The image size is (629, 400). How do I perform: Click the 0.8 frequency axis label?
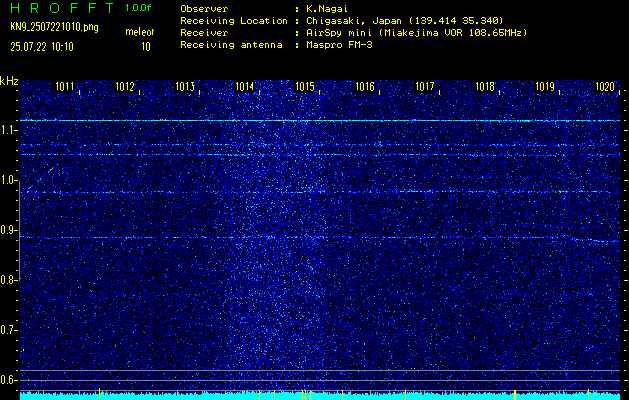[8, 280]
